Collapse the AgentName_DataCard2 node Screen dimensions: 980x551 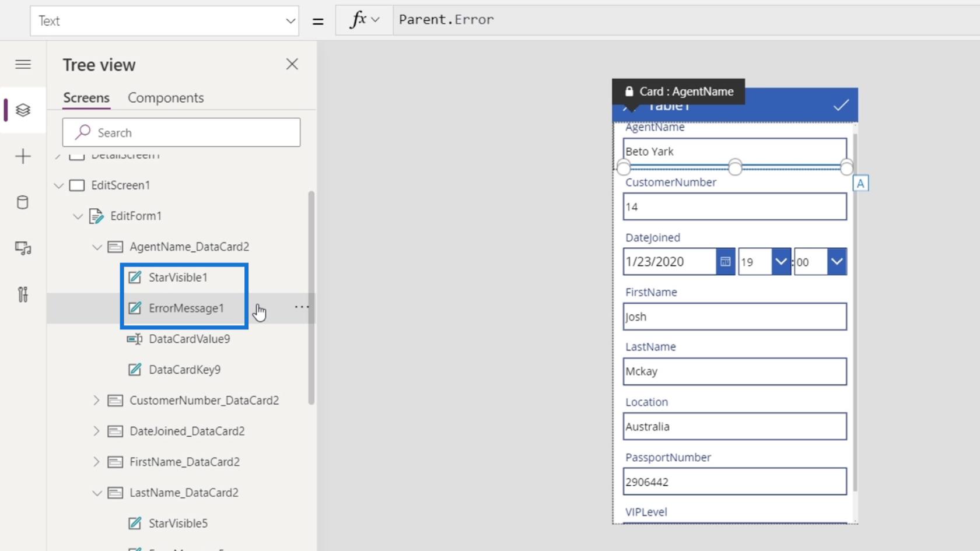click(x=97, y=247)
